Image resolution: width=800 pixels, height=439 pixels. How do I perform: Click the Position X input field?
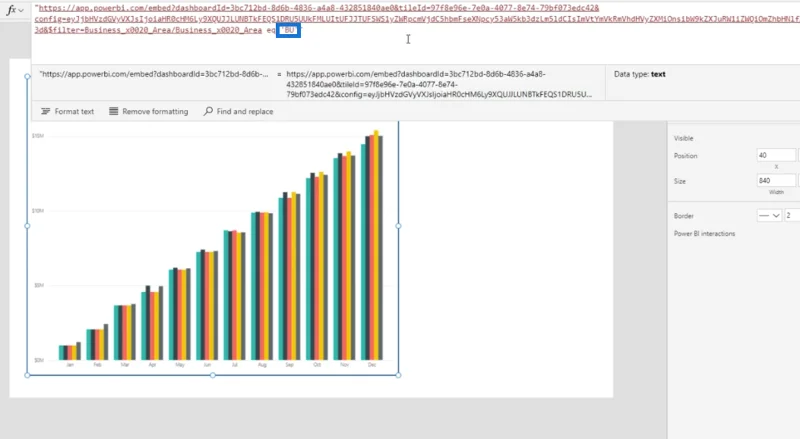[776, 155]
